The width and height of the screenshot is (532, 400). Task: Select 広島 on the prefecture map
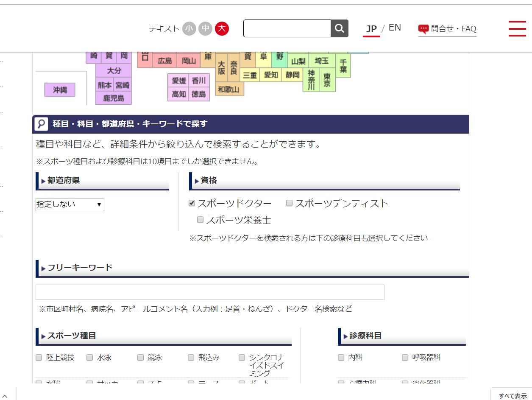165,61
